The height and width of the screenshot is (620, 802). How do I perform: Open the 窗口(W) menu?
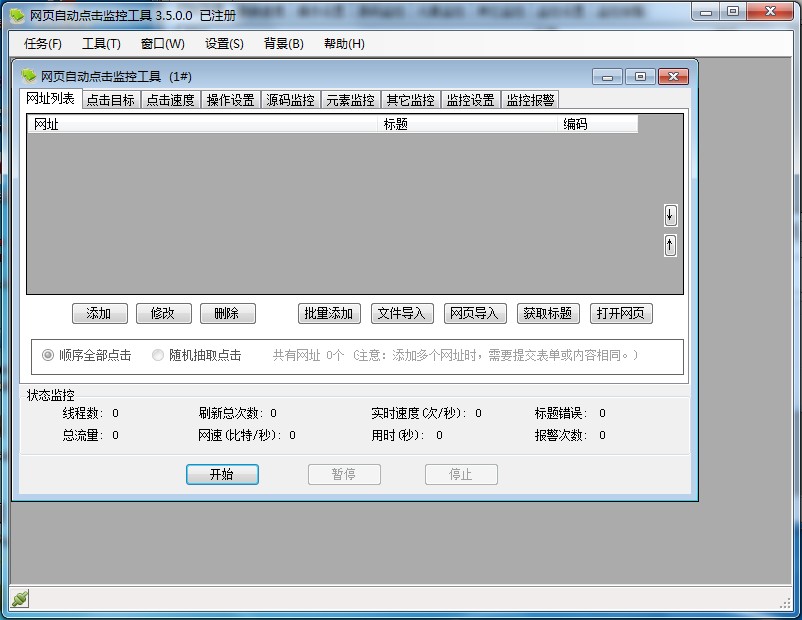click(x=163, y=44)
